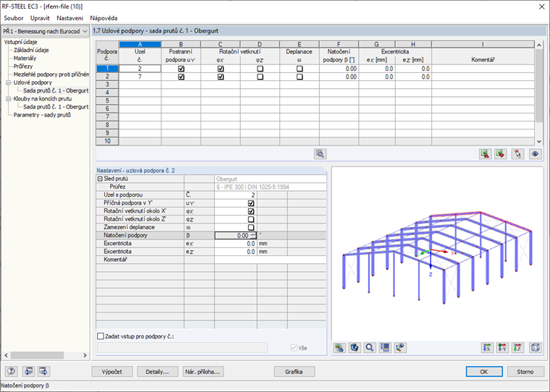Click the pick node in graphic icon
This screenshot has height=392, width=550.
pos(517,154)
